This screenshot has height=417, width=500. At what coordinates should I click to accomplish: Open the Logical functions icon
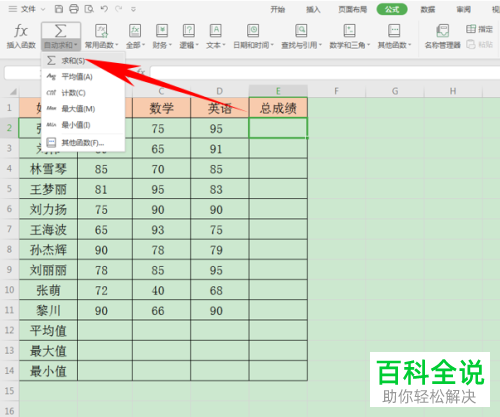[x=189, y=31]
